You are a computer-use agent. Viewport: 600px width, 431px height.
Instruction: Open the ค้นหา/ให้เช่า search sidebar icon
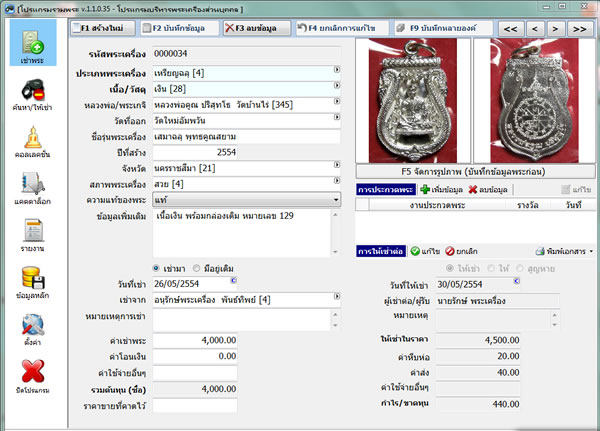(x=30, y=95)
